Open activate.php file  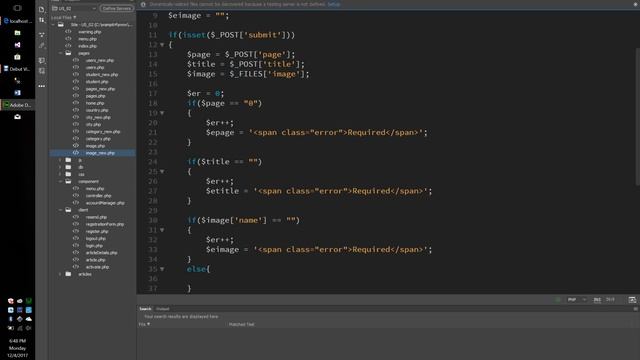pyautogui.click(x=97, y=267)
